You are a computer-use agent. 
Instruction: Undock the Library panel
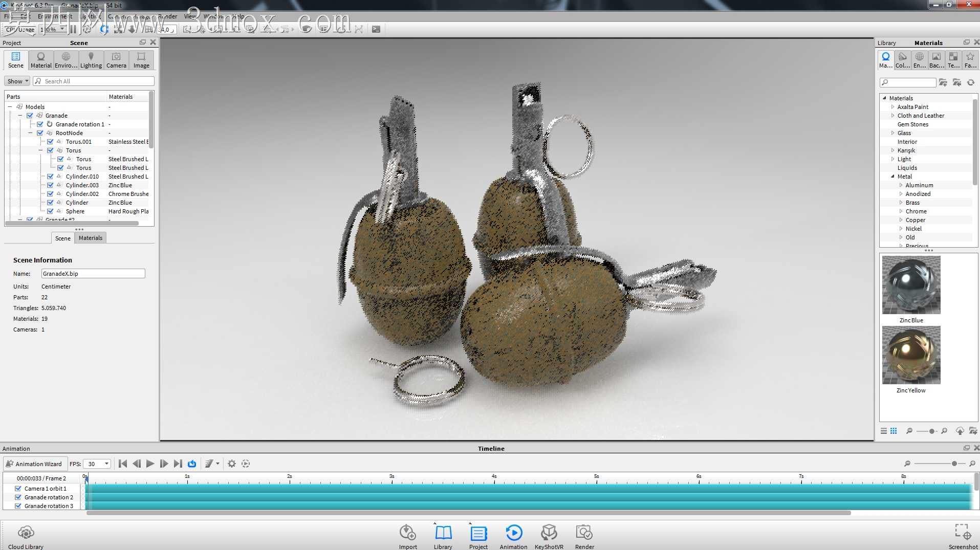pos(967,42)
